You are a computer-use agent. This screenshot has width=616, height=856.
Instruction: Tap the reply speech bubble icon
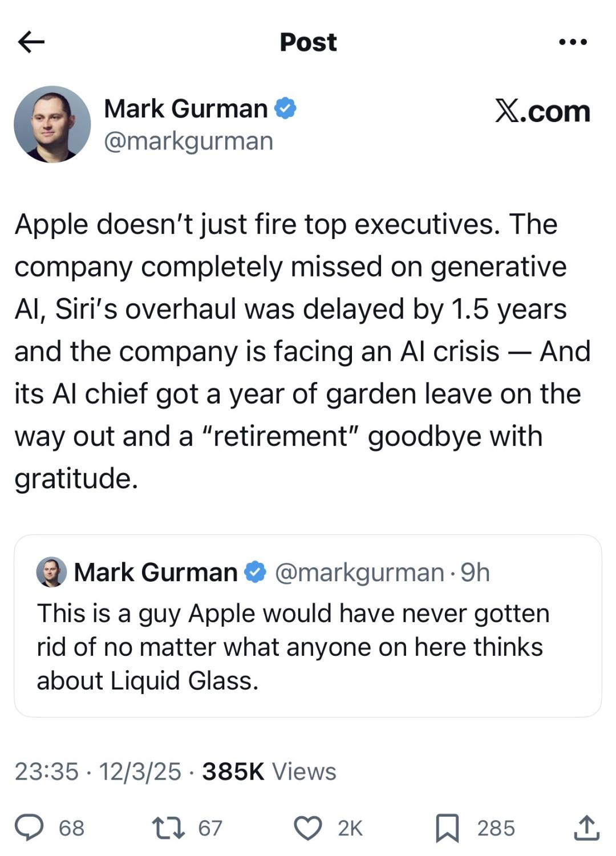pos(29,827)
